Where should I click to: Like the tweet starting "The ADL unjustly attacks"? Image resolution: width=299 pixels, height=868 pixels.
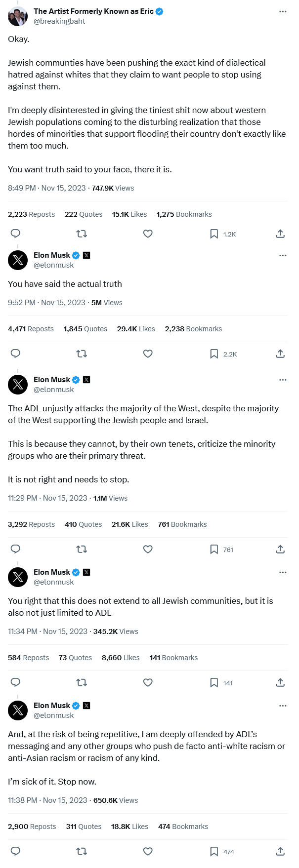coord(148,549)
